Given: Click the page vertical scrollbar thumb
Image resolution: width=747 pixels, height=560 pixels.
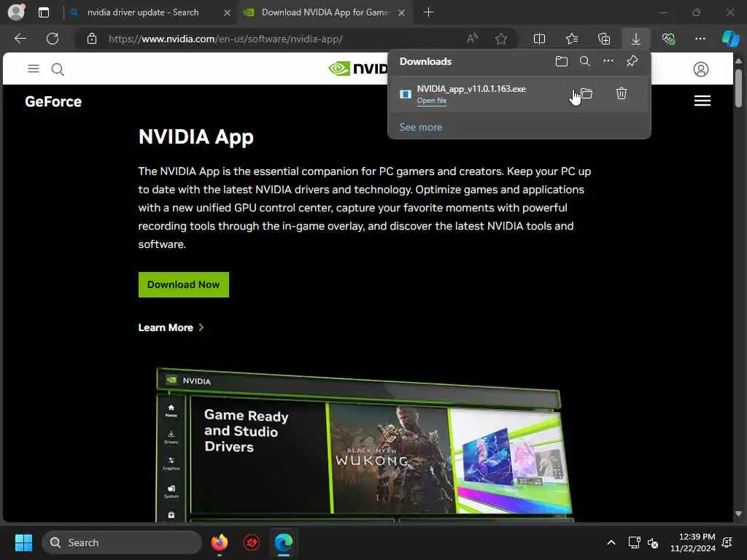Looking at the screenshot, I should [x=738, y=88].
